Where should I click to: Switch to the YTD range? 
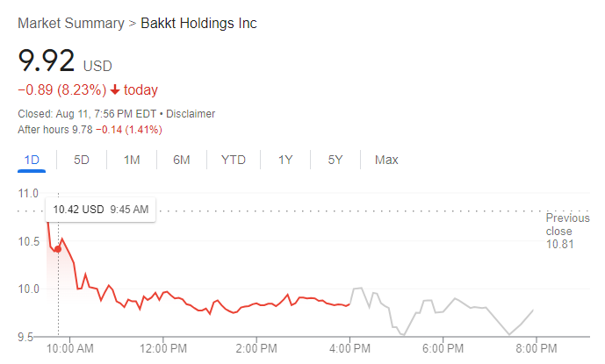tap(234, 160)
